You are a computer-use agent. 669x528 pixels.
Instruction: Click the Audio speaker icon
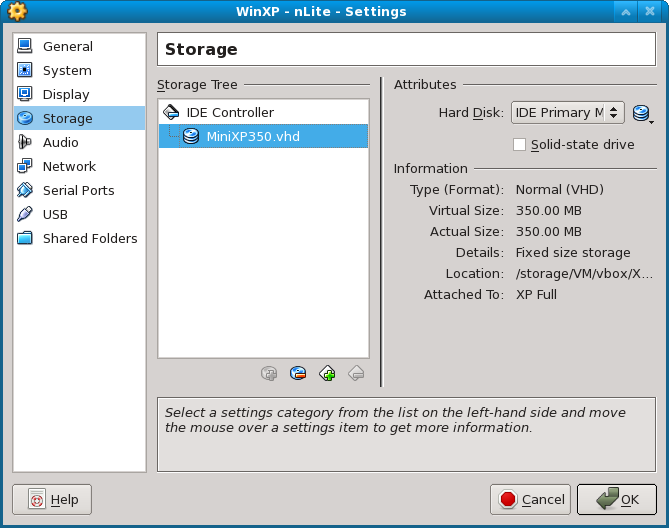tap(25, 142)
